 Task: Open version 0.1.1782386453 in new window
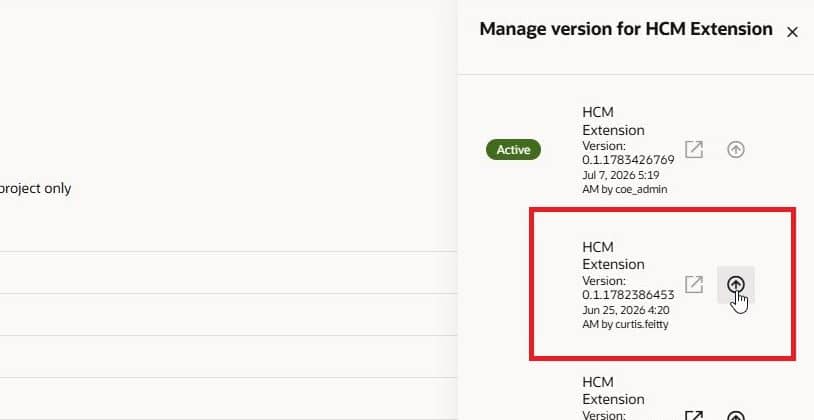(694, 284)
